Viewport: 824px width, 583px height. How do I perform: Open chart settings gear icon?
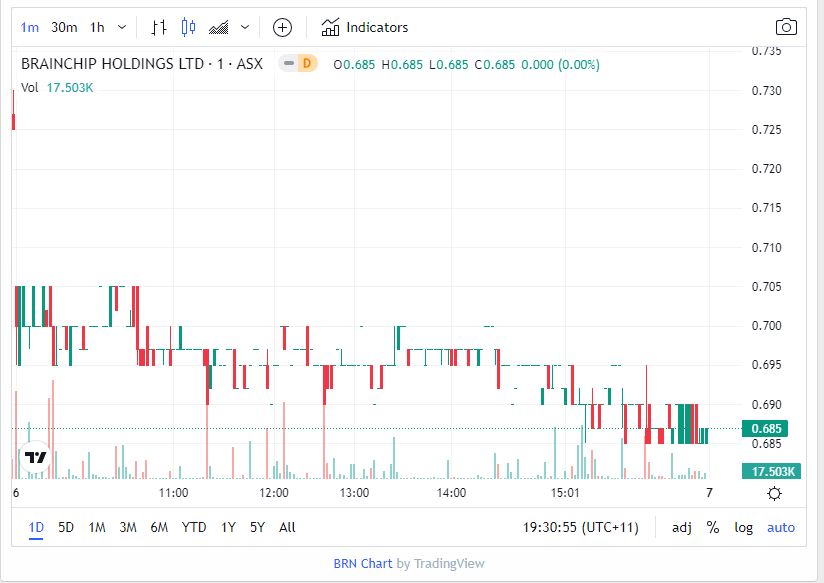(775, 493)
